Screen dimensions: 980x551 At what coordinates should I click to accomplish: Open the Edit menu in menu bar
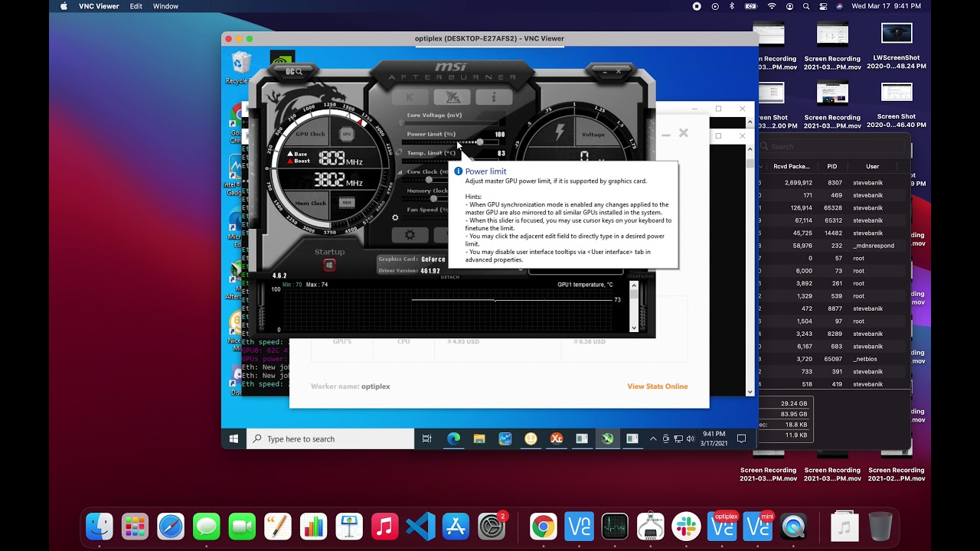coord(136,6)
